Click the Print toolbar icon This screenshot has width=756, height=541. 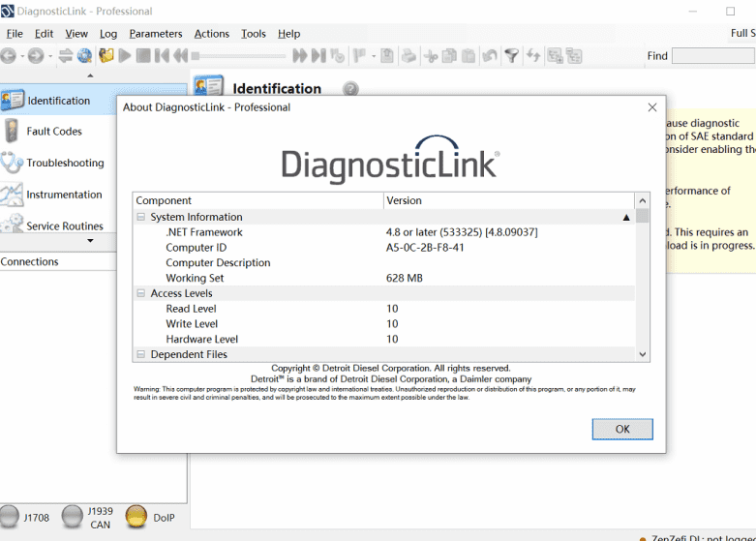pyautogui.click(x=408, y=56)
